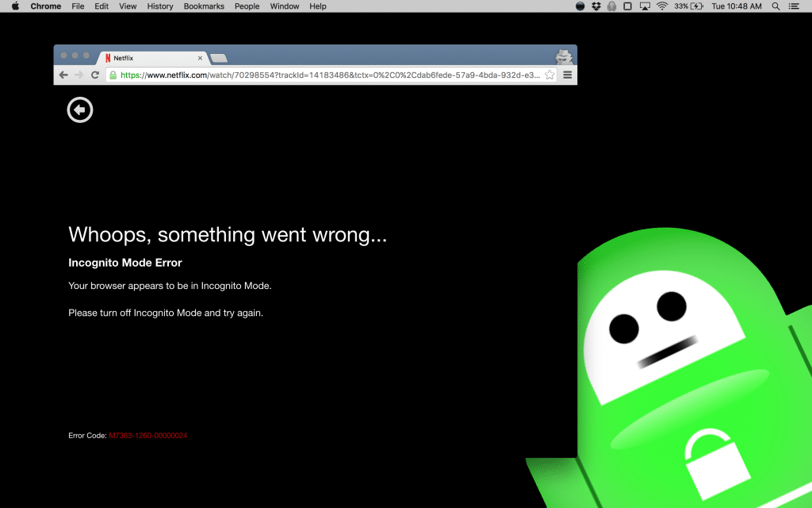
Task: Open the Window menu
Action: (285, 6)
